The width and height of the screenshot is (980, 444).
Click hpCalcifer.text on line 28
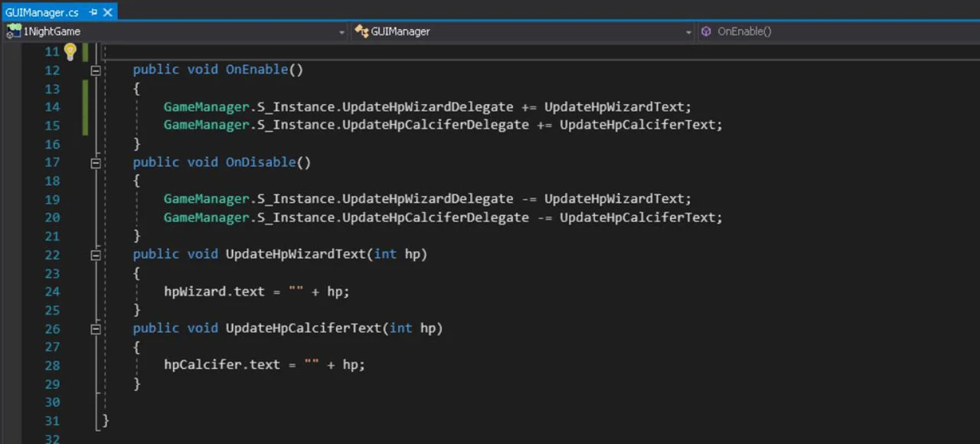click(222, 365)
